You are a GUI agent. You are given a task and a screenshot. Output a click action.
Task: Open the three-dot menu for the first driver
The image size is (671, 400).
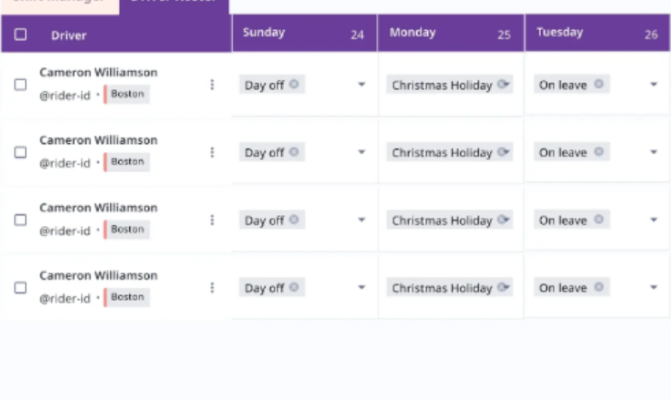coord(212,85)
